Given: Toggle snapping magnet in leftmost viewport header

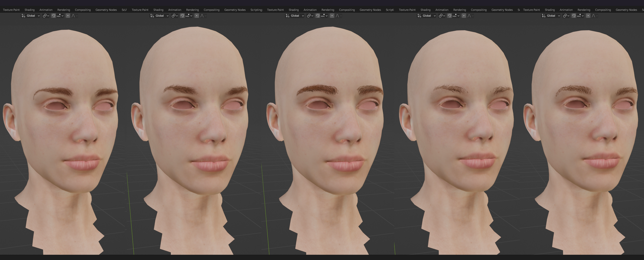Looking at the screenshot, I should 54,16.
